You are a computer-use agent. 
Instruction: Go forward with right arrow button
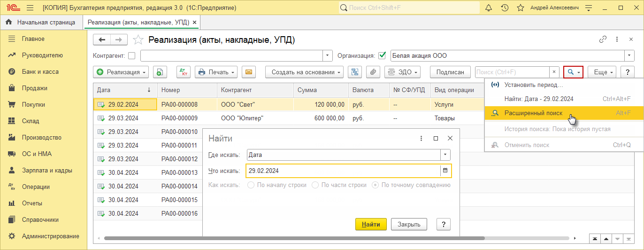click(x=119, y=39)
